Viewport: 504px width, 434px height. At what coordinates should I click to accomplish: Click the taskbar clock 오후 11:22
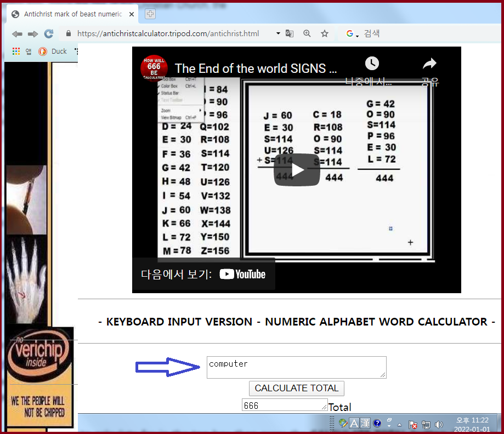click(472, 420)
